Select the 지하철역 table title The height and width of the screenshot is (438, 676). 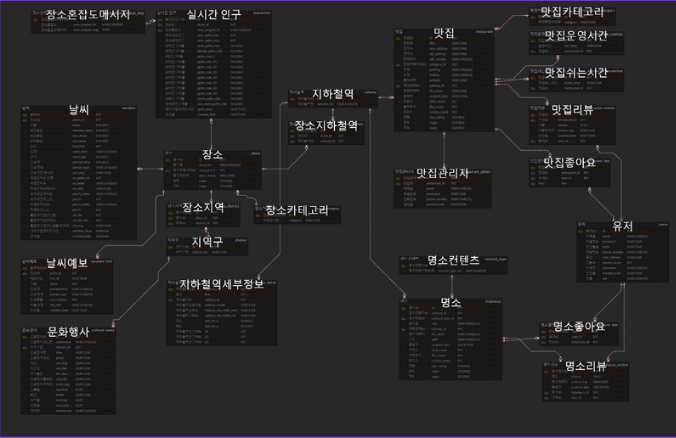pyautogui.click(x=333, y=94)
